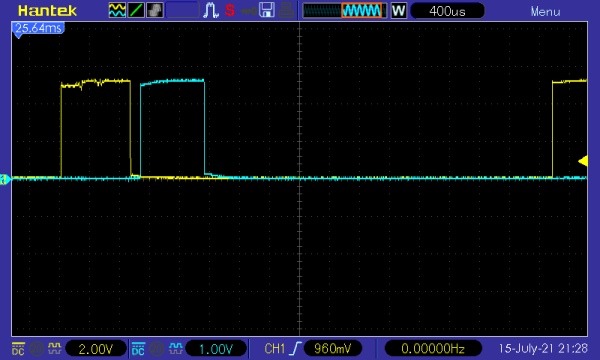This screenshot has width=600, height=360.
Task: Click the W window mode icon
Action: [398, 10]
